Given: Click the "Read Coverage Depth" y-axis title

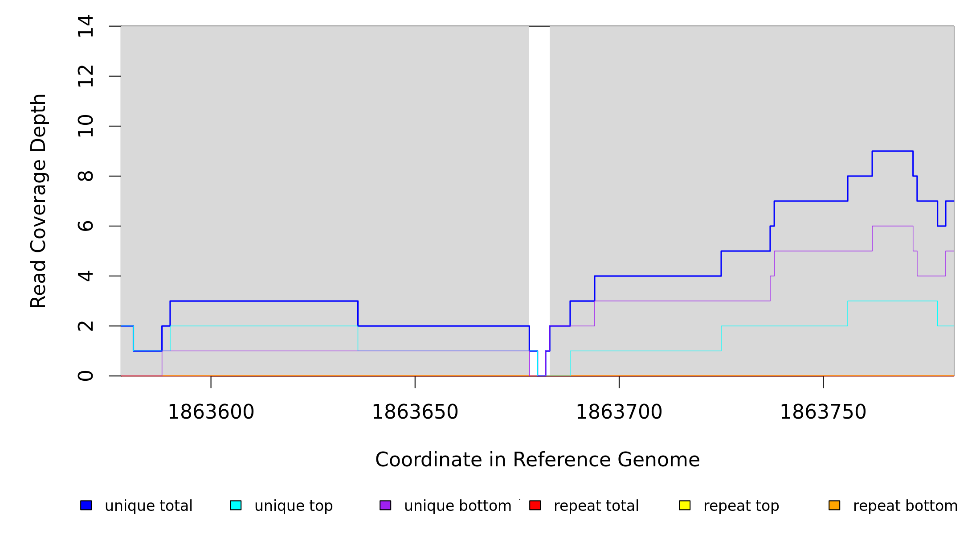Looking at the screenshot, I should coord(38,201).
